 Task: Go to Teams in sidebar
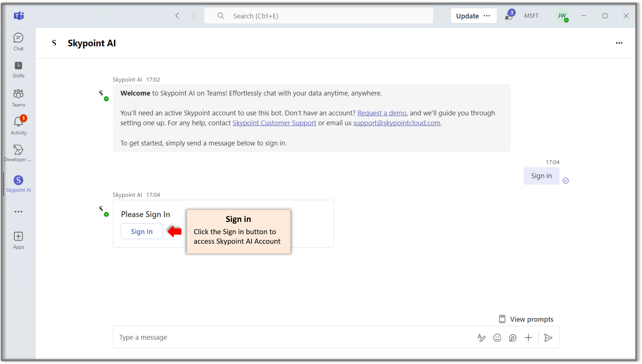click(x=18, y=98)
